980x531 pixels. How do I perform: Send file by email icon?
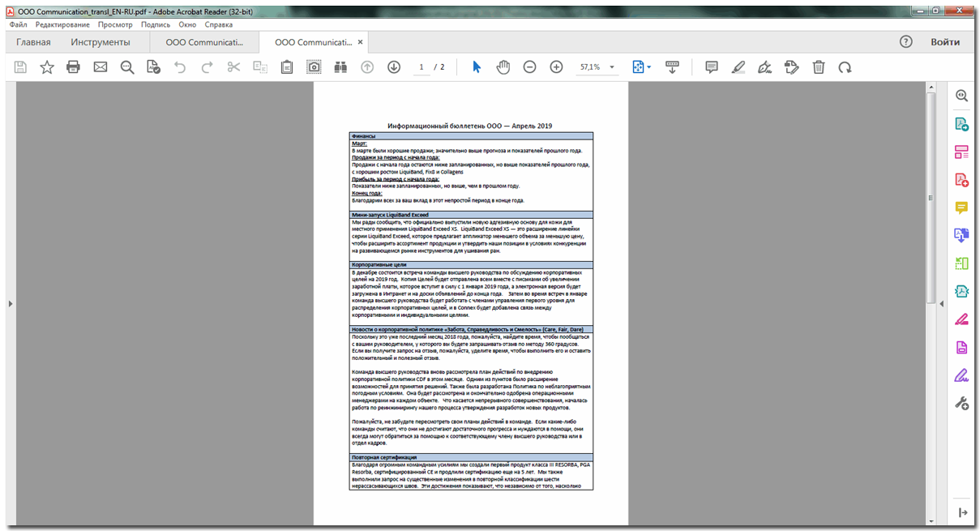coord(101,67)
